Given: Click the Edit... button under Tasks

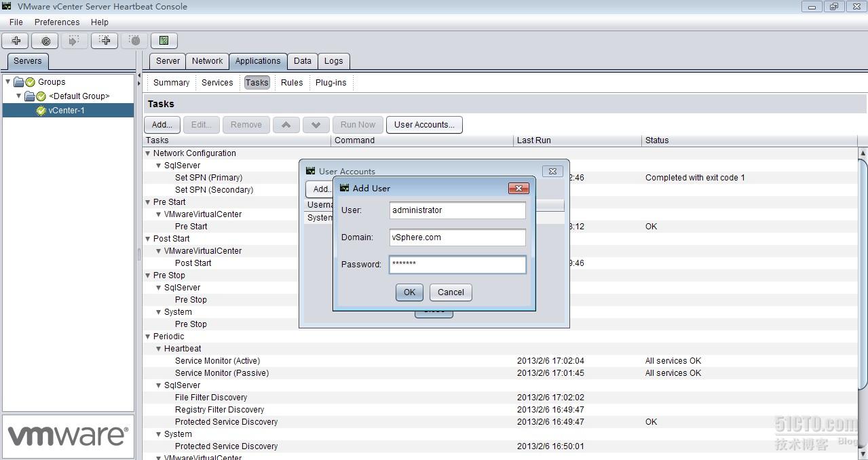Looking at the screenshot, I should (x=202, y=125).
